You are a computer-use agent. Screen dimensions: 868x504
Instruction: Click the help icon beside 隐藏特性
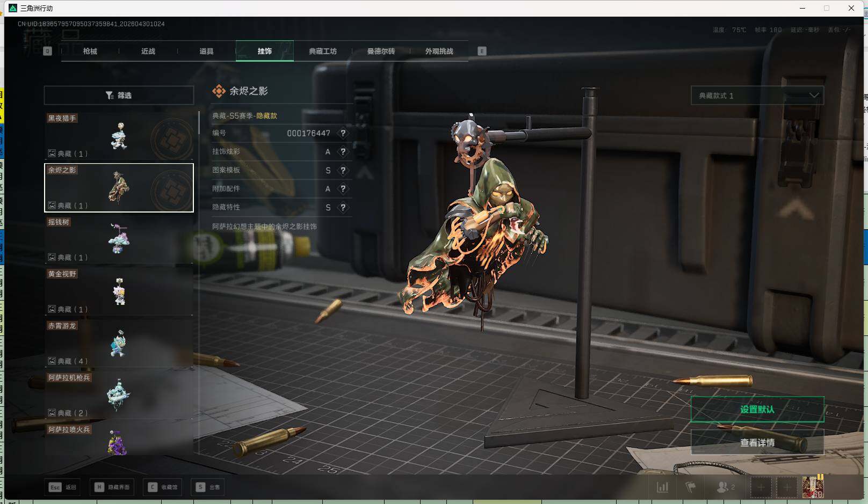click(x=343, y=207)
